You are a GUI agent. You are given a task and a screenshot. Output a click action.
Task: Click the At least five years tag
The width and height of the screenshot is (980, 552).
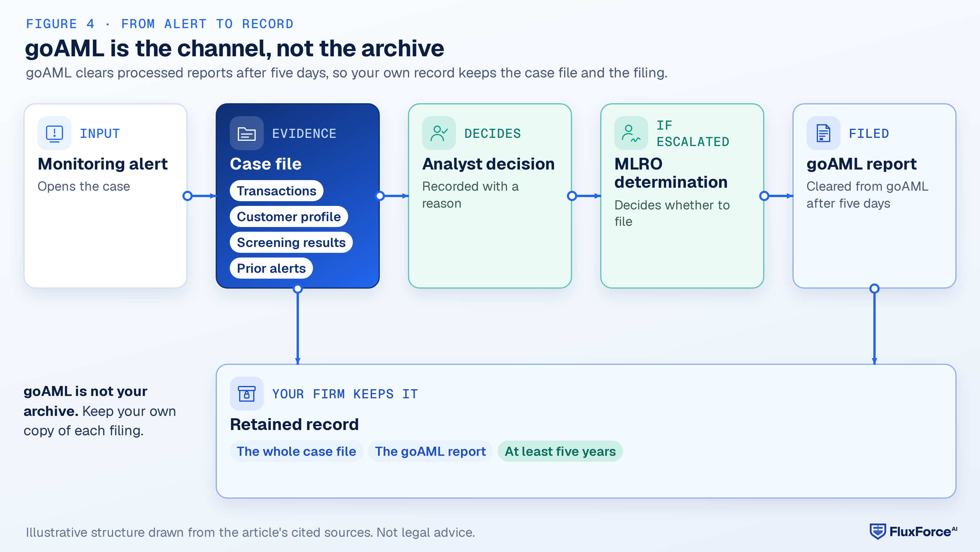[560, 451]
